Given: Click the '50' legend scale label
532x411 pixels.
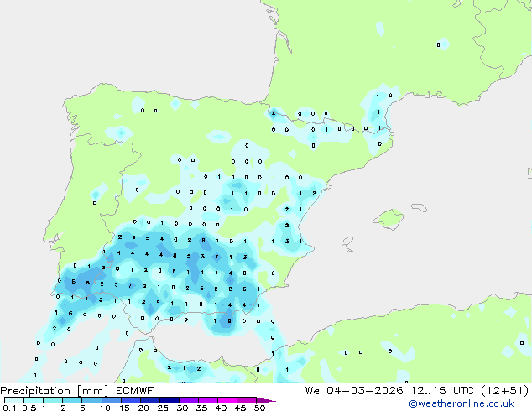Looking at the screenshot, I should coord(259,408).
